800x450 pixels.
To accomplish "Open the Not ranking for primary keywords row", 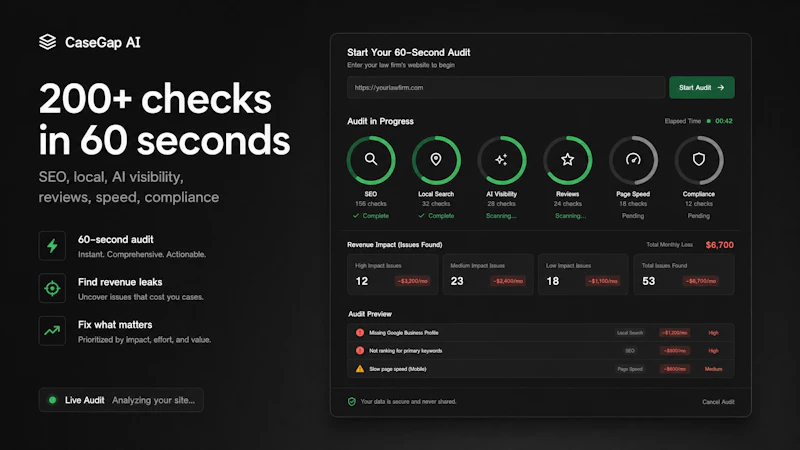I will (541, 351).
